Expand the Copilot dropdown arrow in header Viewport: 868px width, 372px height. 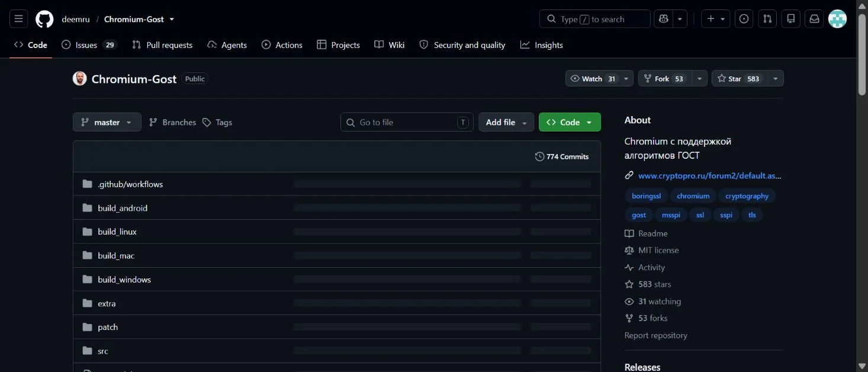click(x=680, y=19)
